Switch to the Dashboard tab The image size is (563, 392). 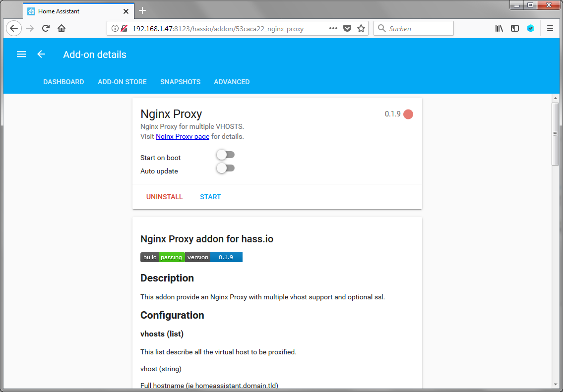tap(63, 82)
